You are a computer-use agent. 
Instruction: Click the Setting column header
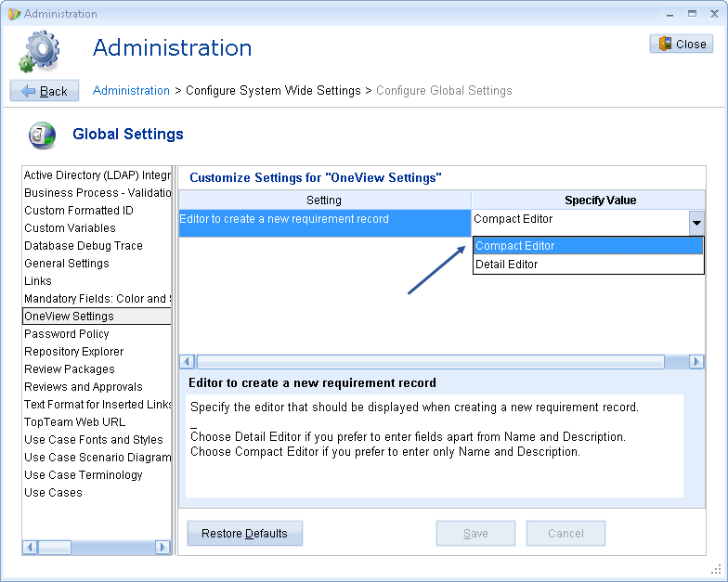tap(325, 200)
